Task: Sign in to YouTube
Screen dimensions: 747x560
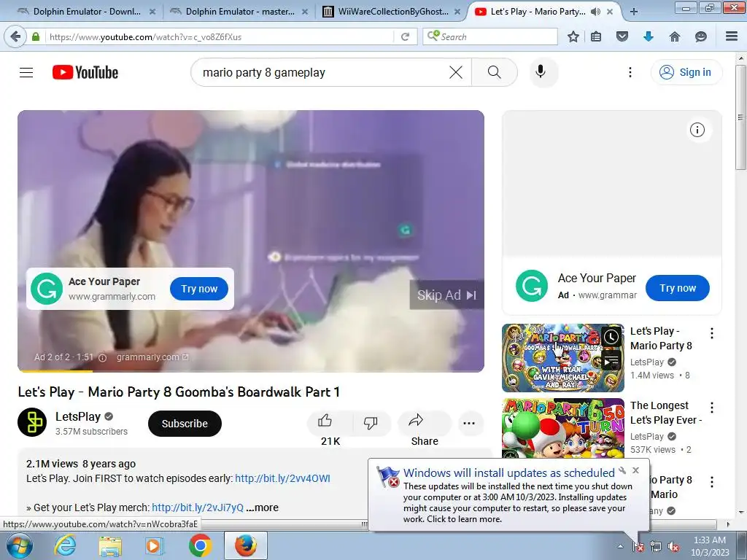Action: click(x=686, y=72)
